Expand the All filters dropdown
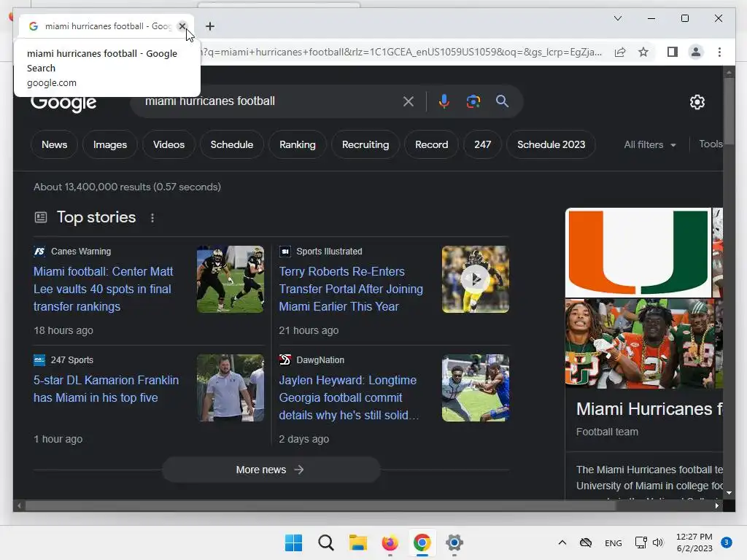747x560 pixels. pos(650,145)
